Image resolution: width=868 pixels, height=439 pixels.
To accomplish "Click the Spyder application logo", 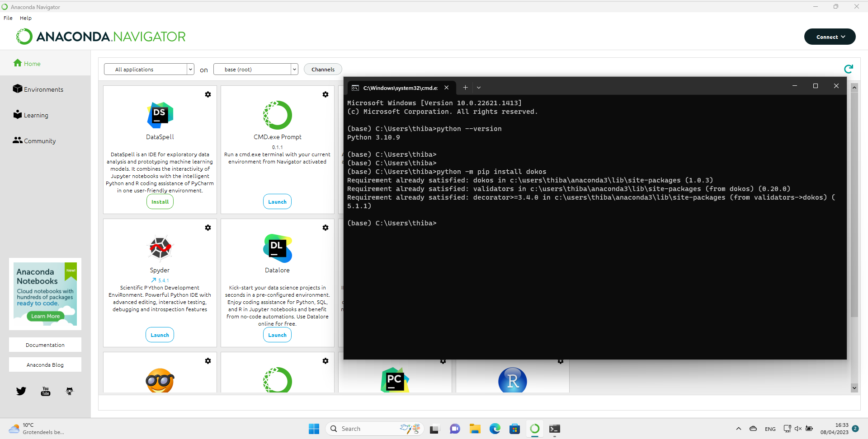I will point(160,248).
